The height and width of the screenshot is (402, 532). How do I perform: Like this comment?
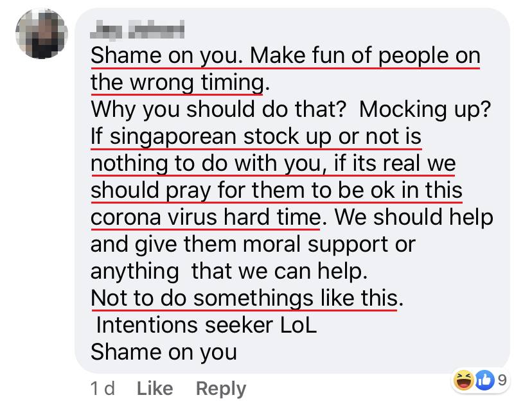(x=155, y=388)
